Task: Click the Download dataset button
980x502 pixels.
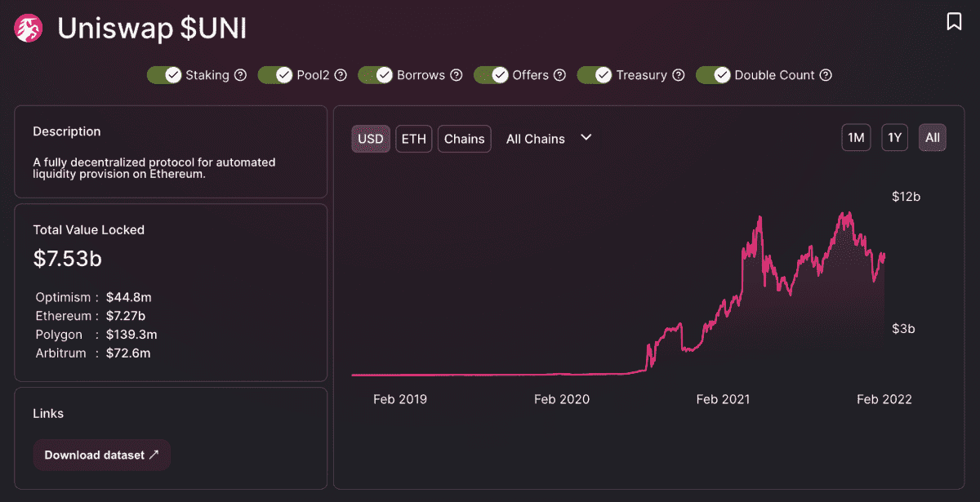Action: (102, 455)
